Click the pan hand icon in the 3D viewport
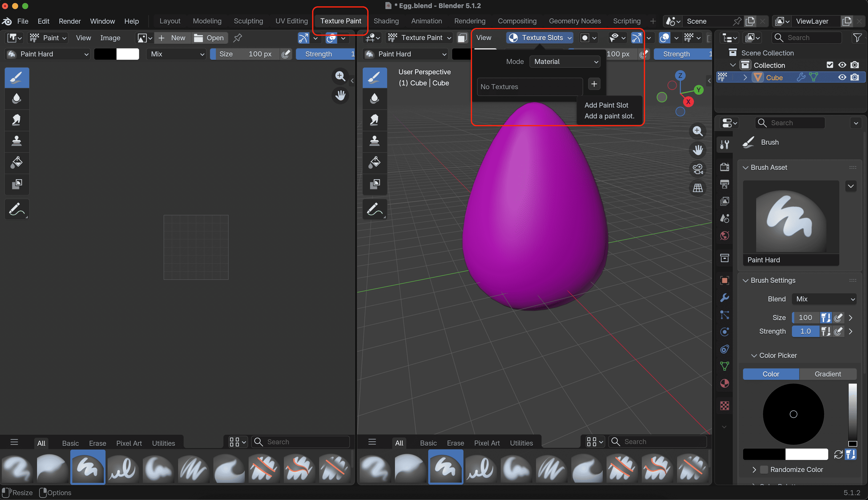 pyautogui.click(x=697, y=150)
